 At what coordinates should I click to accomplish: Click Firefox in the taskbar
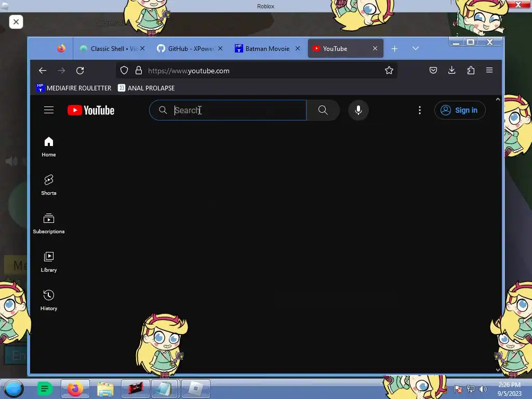coord(75,389)
